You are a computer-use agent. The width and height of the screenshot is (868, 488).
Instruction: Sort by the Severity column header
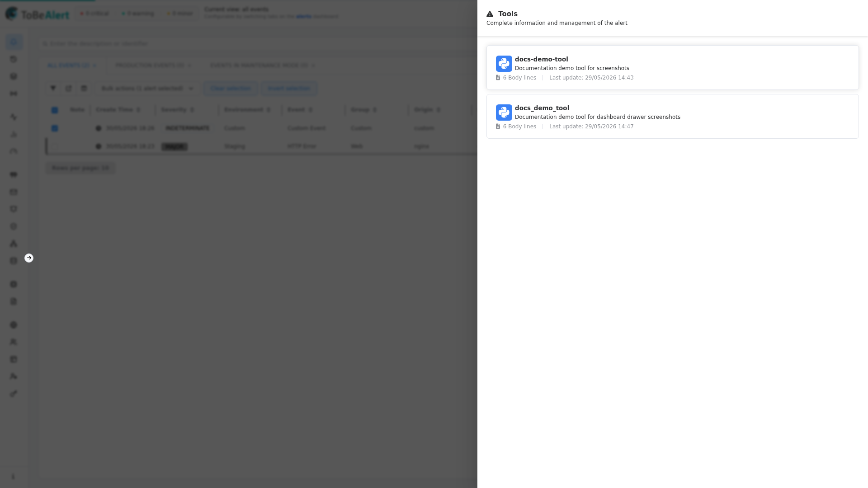coord(177,110)
